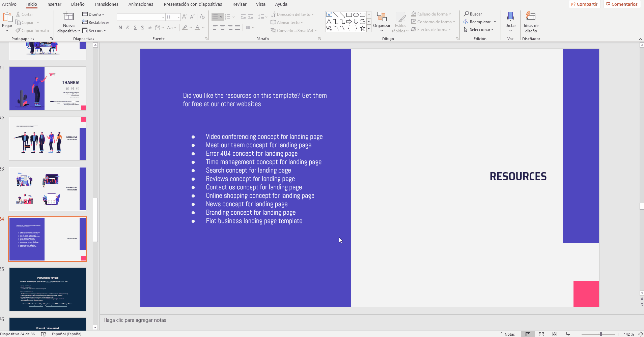Viewport: 644px width, 337px height.
Task: Open line spacing dropdown
Action: pyautogui.click(x=262, y=17)
